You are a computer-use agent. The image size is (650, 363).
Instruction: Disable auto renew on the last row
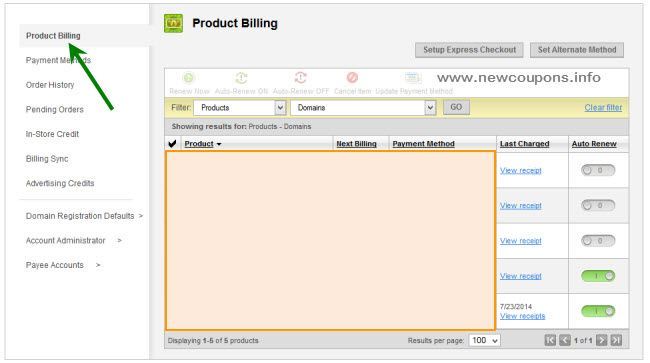click(598, 311)
